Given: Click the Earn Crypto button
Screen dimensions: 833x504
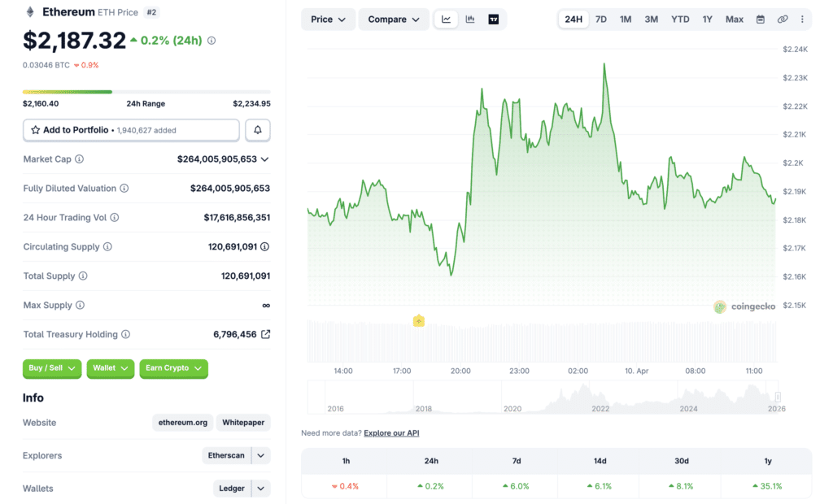Looking at the screenshot, I should coord(173,368).
